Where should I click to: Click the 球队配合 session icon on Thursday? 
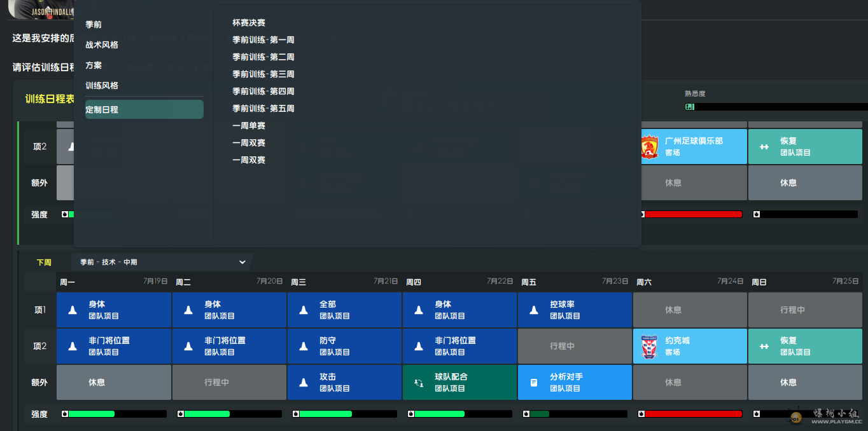tap(419, 383)
